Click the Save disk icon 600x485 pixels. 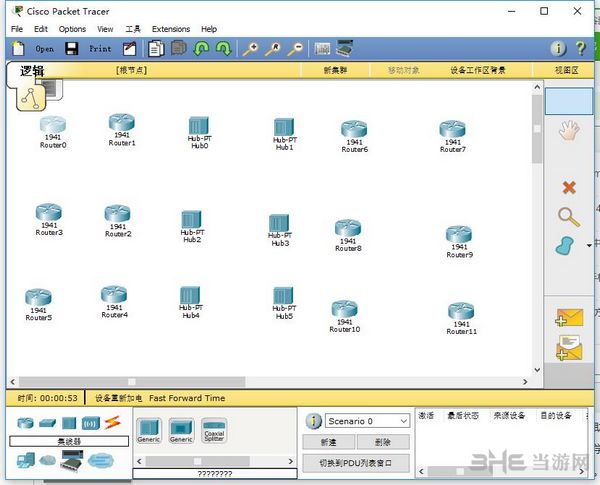72,49
